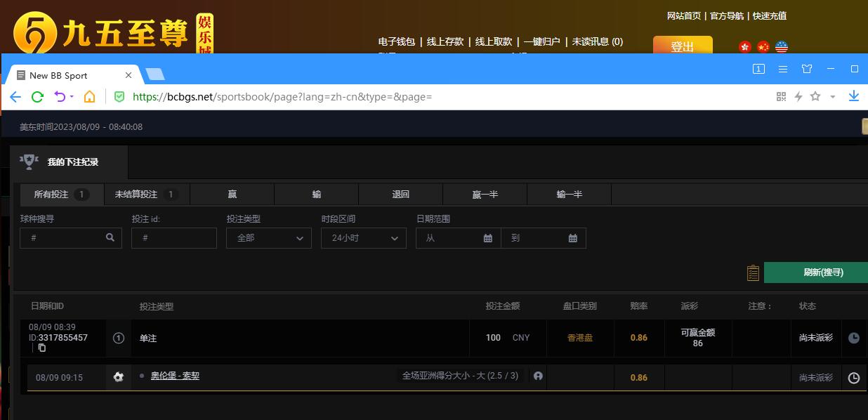This screenshot has width=868, height=420.
Task: Click the orange 登出 logout button
Action: (x=683, y=45)
